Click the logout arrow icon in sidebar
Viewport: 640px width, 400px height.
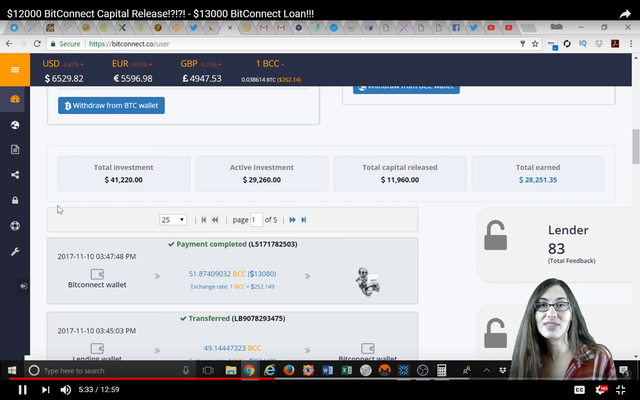point(23,286)
